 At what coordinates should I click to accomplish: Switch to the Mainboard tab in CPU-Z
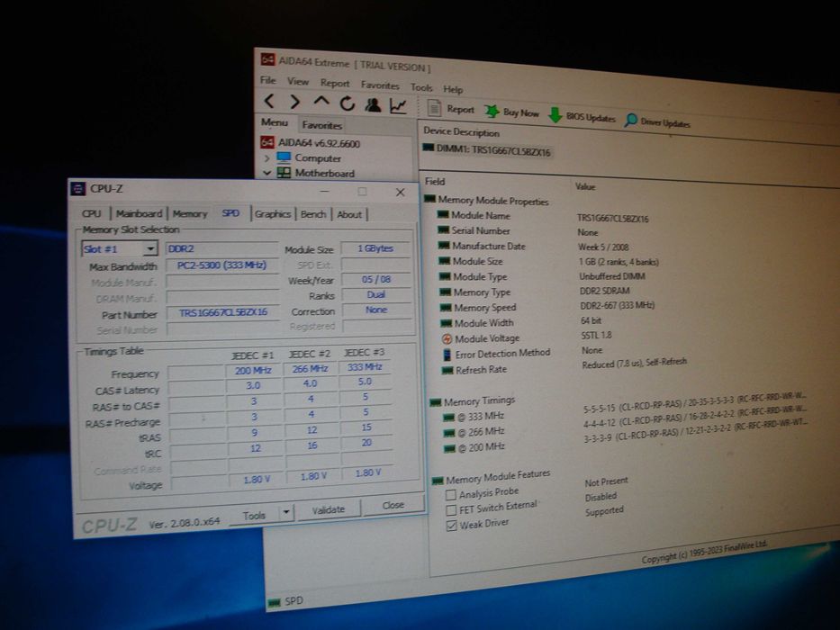pos(139,213)
